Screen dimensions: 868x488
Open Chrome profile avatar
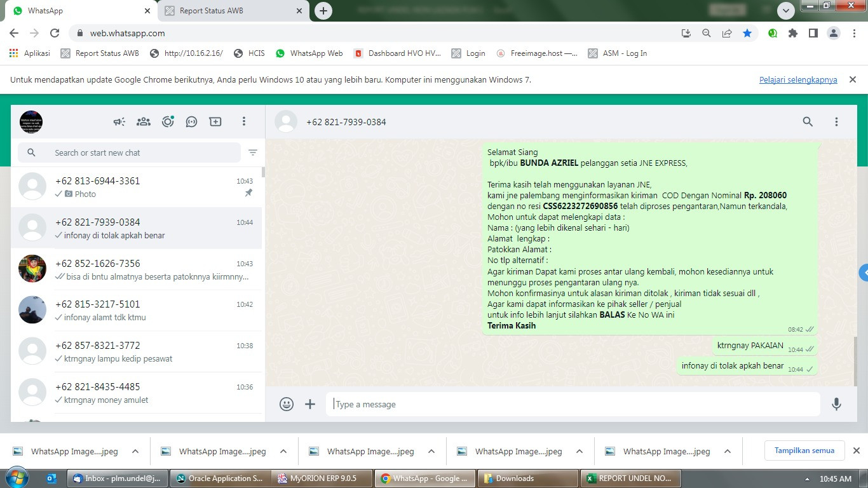(834, 33)
